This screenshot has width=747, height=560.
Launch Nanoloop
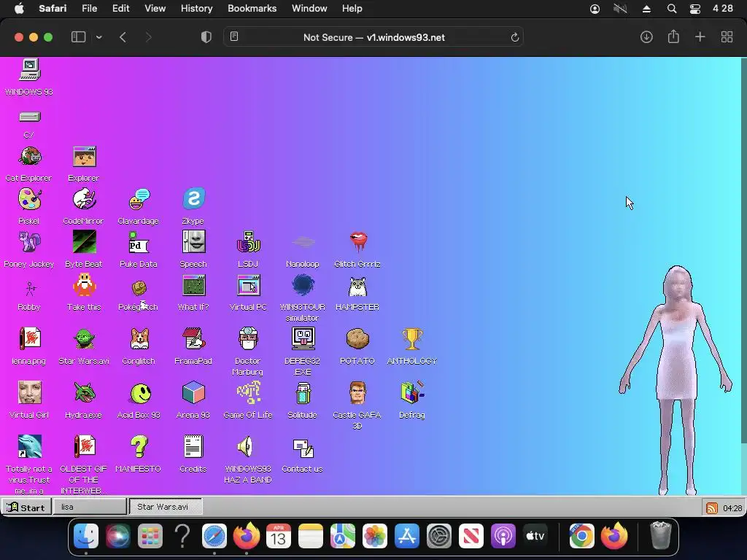[303, 242]
